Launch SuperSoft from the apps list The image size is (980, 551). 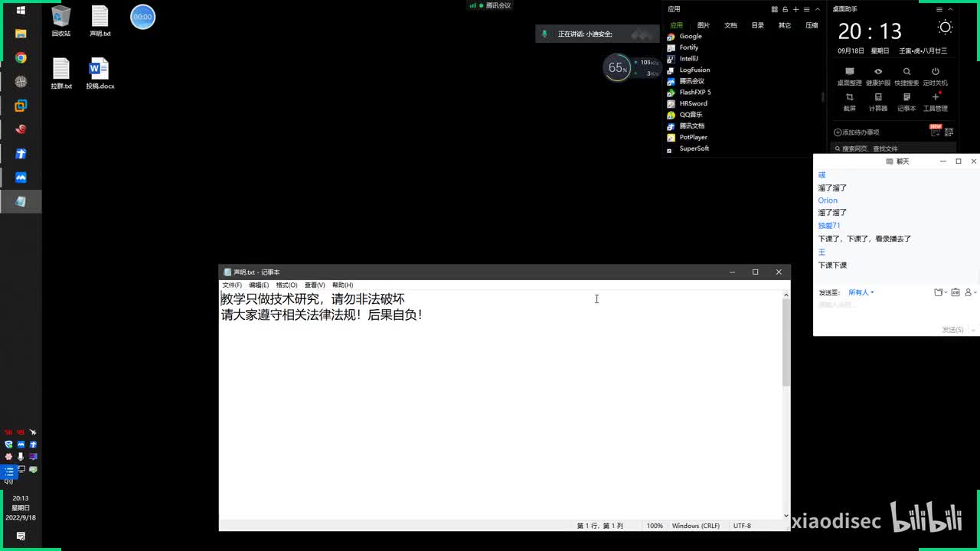tap(688, 148)
